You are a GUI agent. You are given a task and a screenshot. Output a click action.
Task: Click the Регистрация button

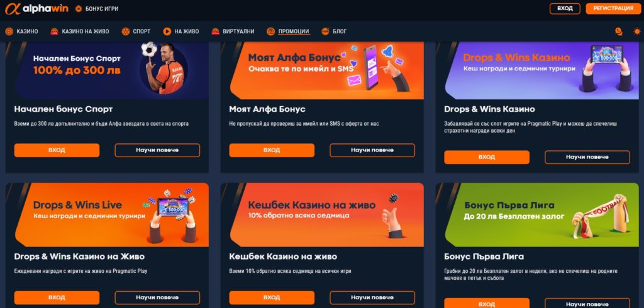[613, 9]
